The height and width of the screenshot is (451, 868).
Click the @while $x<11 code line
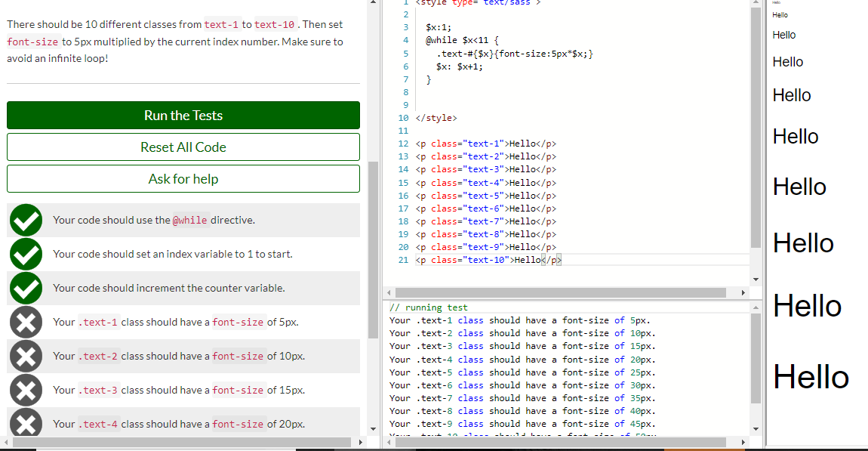tap(462, 41)
